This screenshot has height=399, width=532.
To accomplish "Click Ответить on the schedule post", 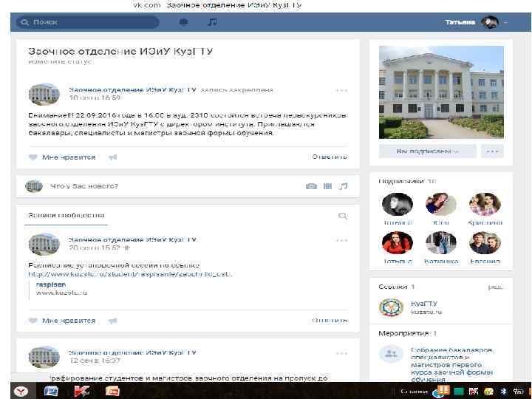I will [x=330, y=320].
